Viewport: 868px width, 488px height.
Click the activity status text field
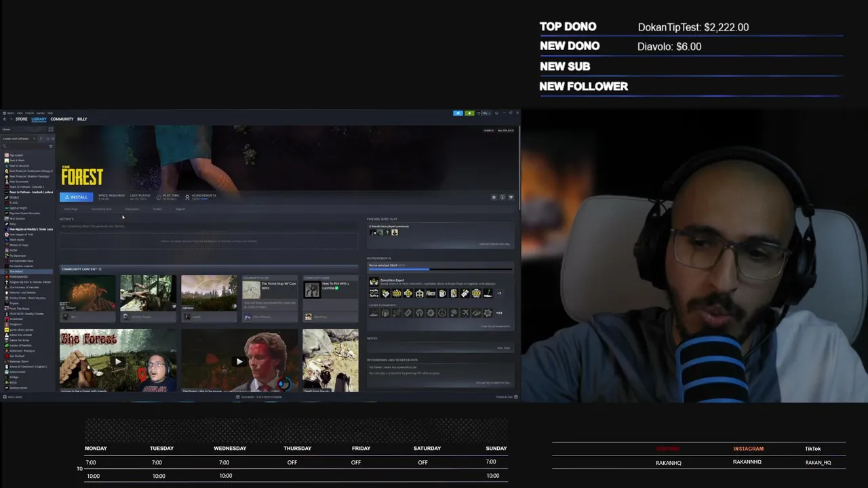(208, 226)
